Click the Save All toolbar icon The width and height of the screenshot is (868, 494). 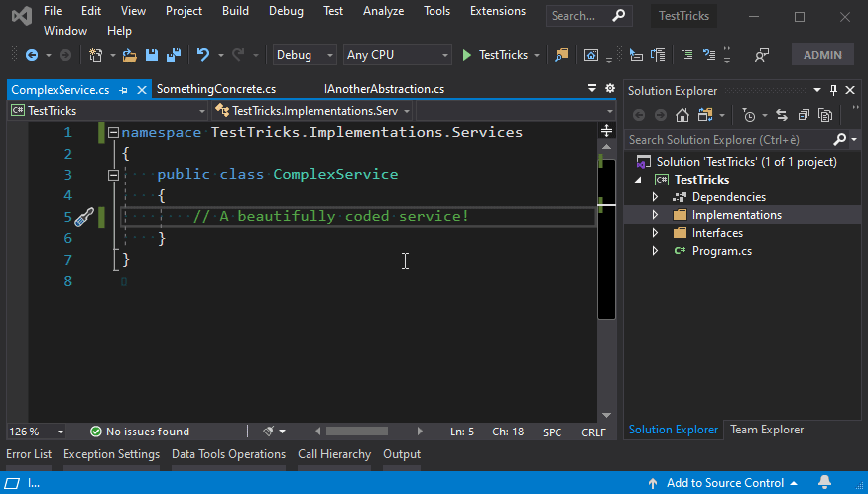(174, 55)
